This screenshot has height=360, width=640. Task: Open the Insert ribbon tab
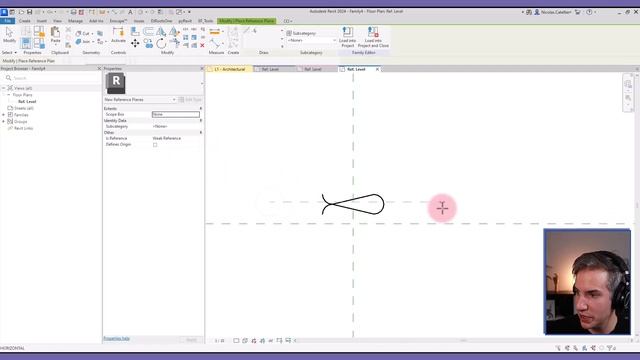(42, 21)
